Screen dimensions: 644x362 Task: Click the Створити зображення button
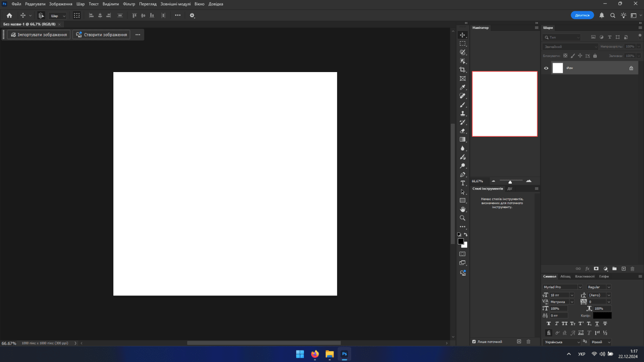[102, 35]
